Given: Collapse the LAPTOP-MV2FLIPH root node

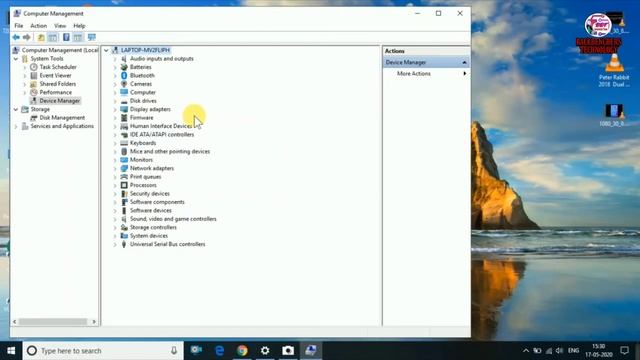Looking at the screenshot, I should click(106, 50).
